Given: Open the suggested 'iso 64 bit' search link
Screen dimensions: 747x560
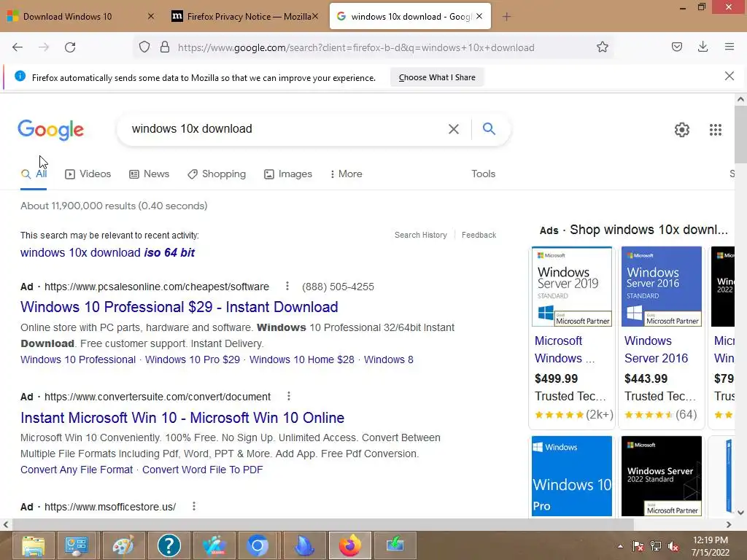Looking at the screenshot, I should [x=107, y=252].
